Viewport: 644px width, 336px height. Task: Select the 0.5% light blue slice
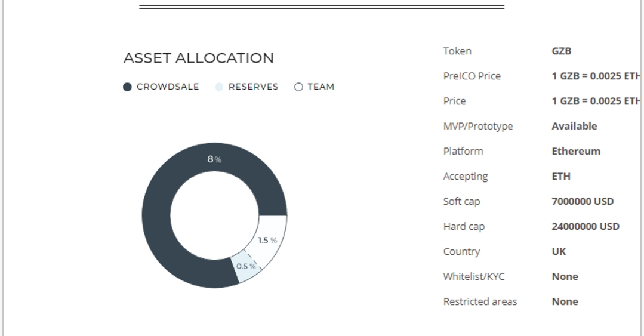click(x=246, y=267)
